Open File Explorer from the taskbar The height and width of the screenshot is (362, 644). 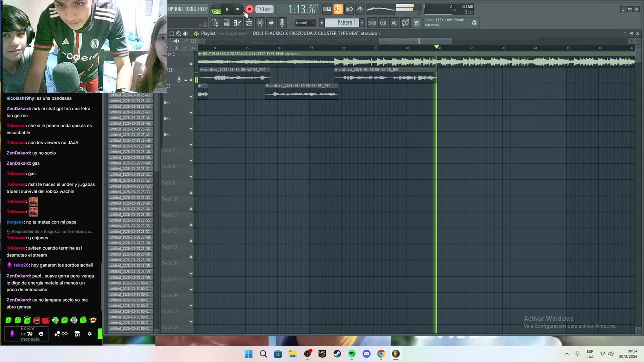pos(292,354)
